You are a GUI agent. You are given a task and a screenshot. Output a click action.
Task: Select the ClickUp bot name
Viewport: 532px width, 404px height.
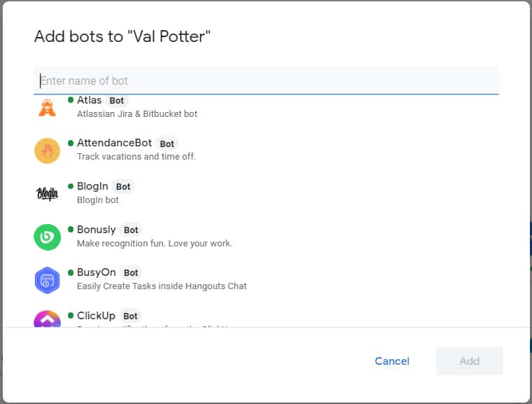click(95, 316)
